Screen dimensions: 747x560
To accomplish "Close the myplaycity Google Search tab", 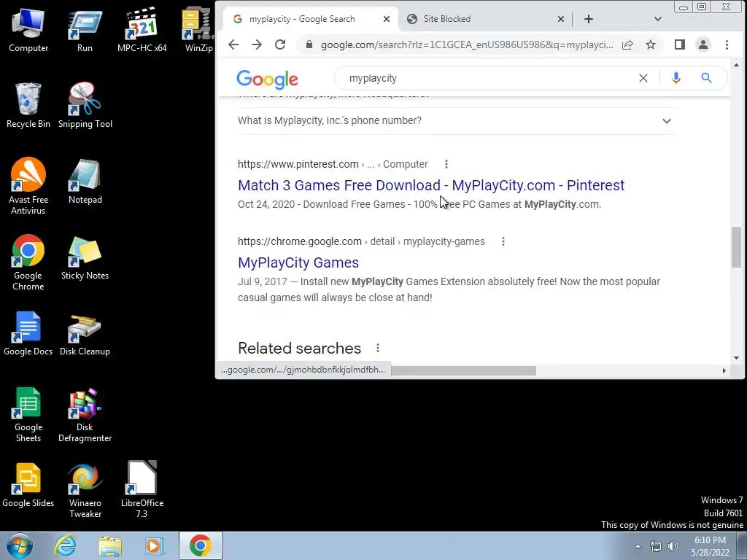I will pyautogui.click(x=387, y=19).
